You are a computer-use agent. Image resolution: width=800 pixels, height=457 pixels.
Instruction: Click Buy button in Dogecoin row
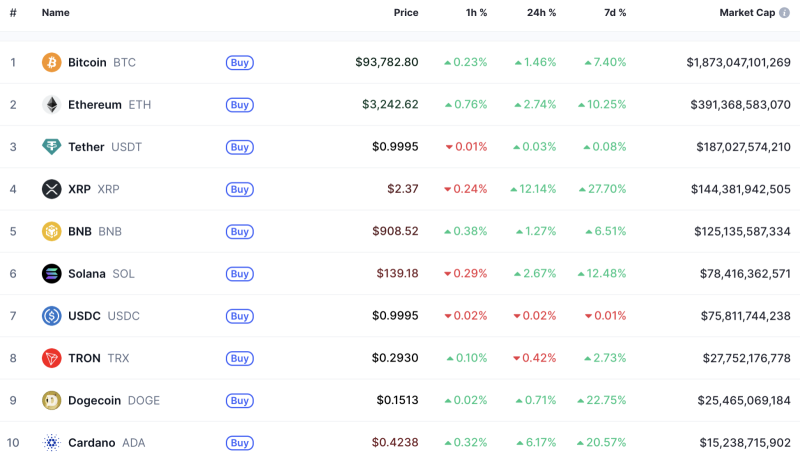click(240, 401)
